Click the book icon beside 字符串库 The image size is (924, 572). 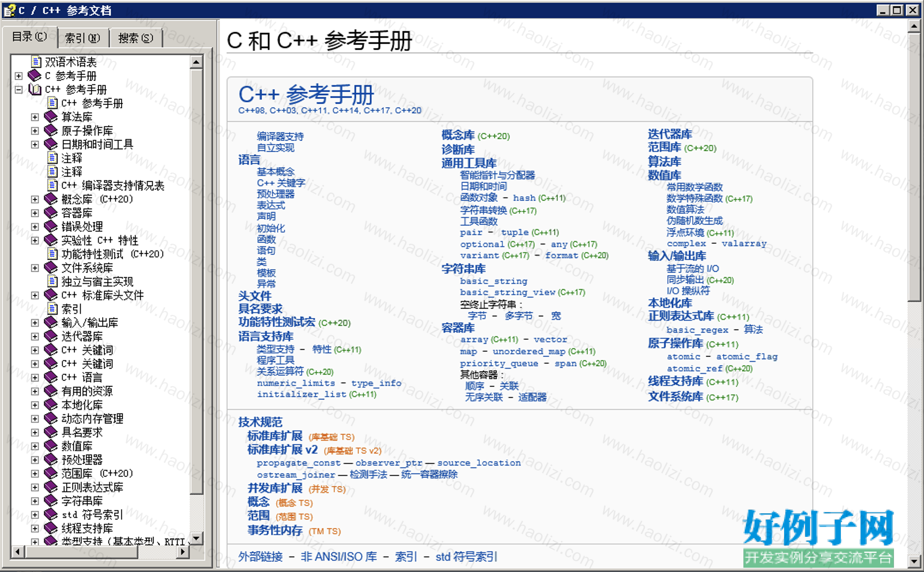51,501
